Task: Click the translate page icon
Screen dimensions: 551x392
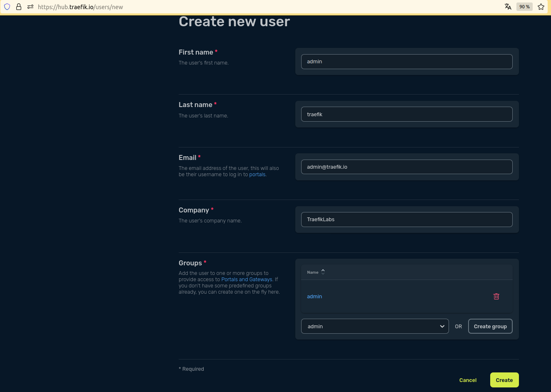Action: (508, 7)
